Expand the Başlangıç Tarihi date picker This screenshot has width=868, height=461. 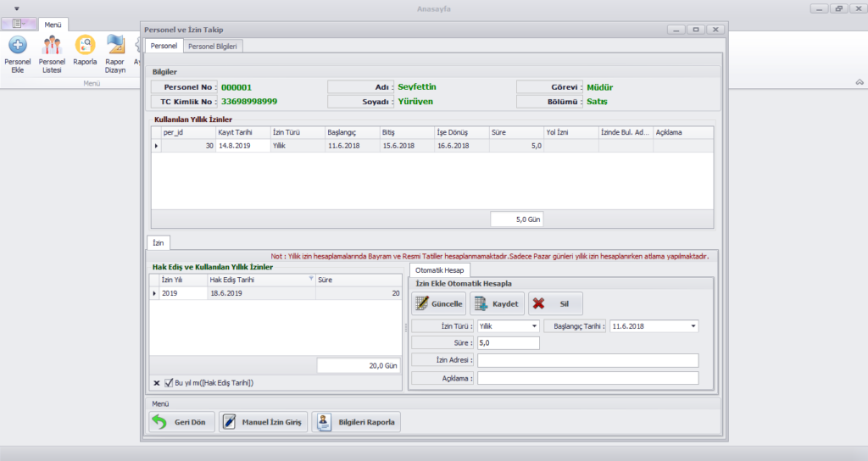tap(694, 326)
